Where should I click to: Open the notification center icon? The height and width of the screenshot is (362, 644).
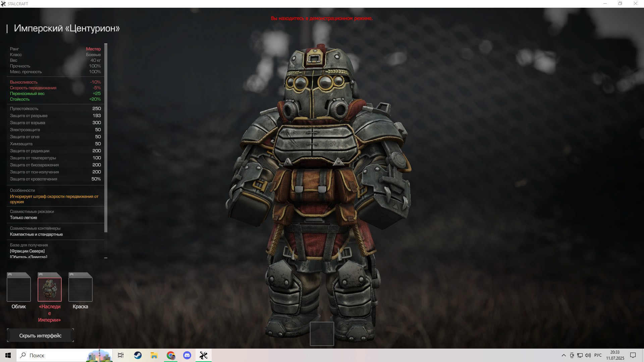[x=633, y=355]
